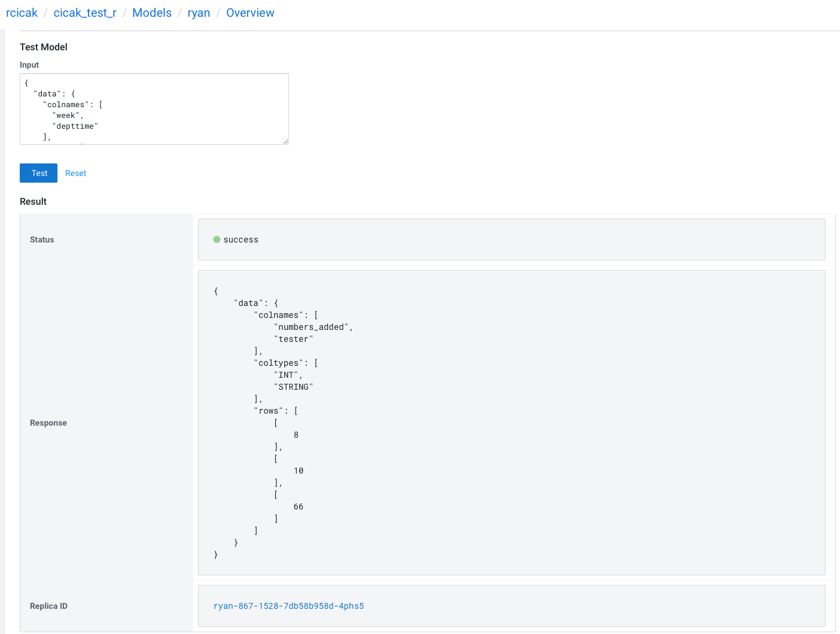Select the Overview breadcrumb item
The height and width of the screenshot is (634, 840).
[x=250, y=13]
